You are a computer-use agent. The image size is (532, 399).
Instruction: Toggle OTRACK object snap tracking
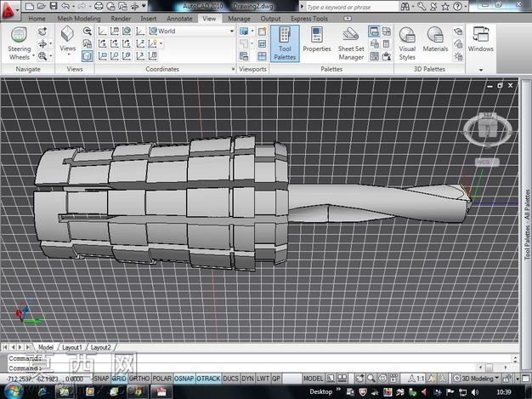coord(208,379)
